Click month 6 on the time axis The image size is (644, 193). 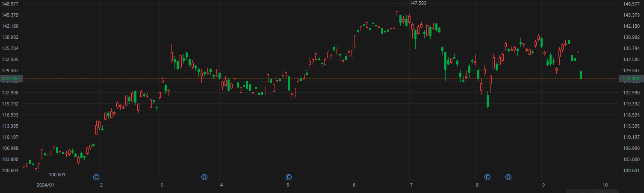[354, 185]
